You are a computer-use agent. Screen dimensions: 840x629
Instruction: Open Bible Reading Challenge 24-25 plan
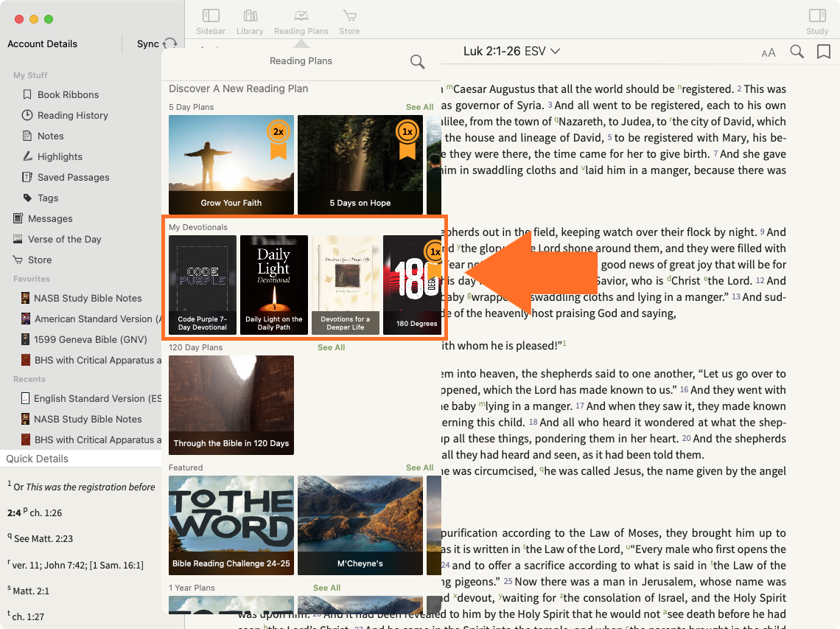(x=231, y=525)
